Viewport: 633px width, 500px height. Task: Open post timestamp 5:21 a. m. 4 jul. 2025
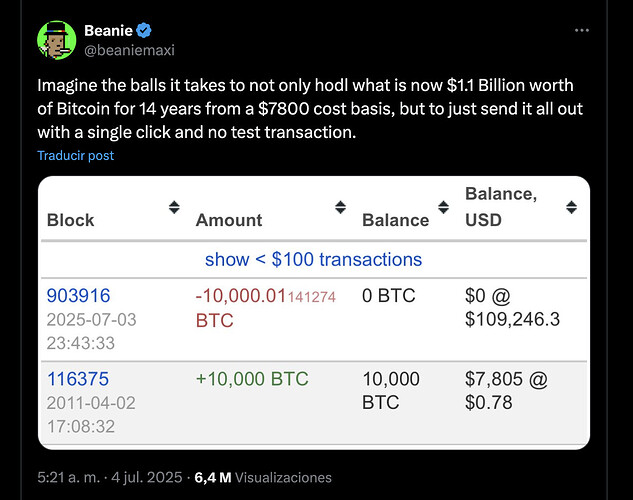point(110,477)
